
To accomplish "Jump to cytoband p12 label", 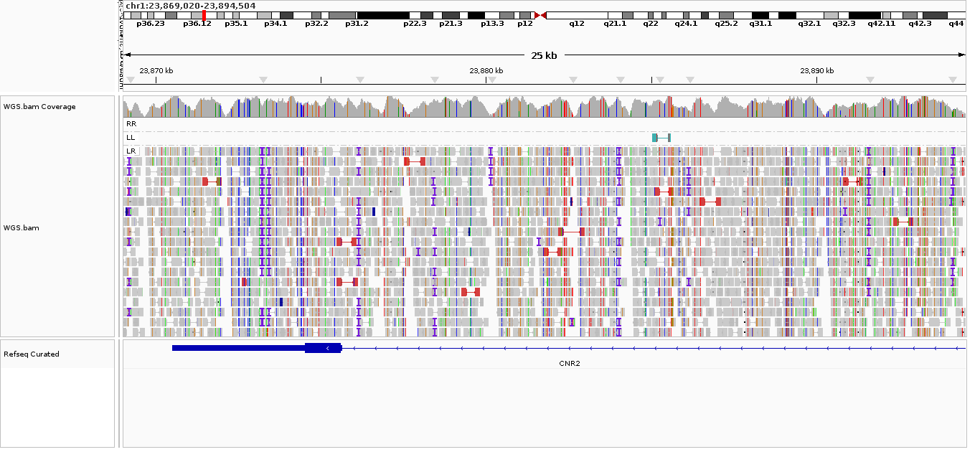I will pyautogui.click(x=525, y=24).
